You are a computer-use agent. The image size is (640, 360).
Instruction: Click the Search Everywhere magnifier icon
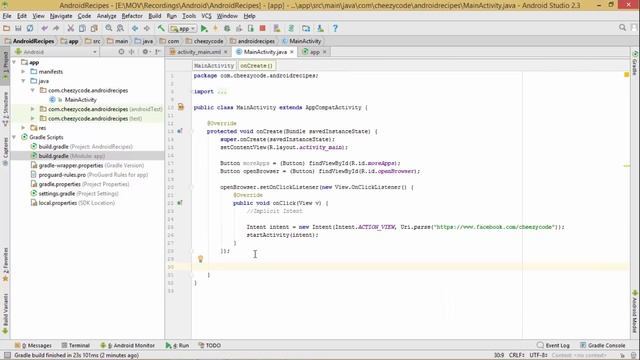coord(622,28)
